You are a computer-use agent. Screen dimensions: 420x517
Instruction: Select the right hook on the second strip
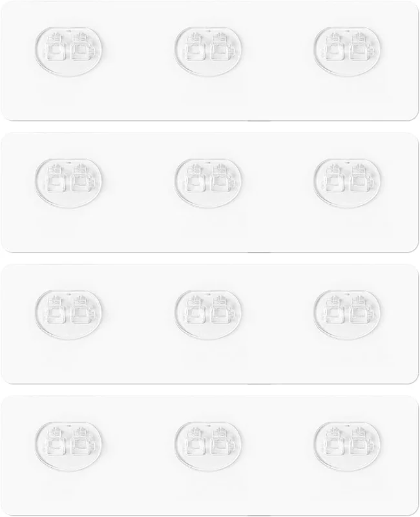(x=348, y=183)
